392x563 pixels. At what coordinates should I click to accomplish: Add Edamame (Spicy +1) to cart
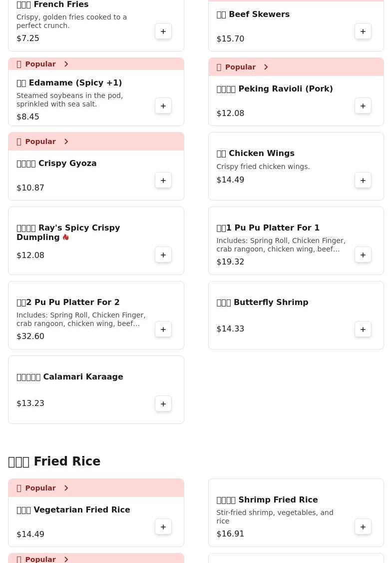163,106
